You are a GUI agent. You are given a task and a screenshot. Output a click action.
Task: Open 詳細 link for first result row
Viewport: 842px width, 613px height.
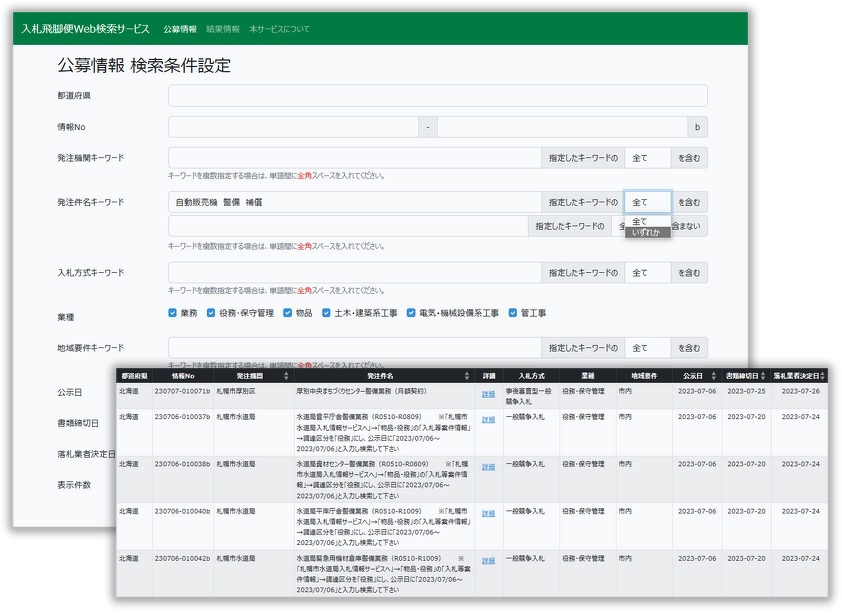(488, 394)
